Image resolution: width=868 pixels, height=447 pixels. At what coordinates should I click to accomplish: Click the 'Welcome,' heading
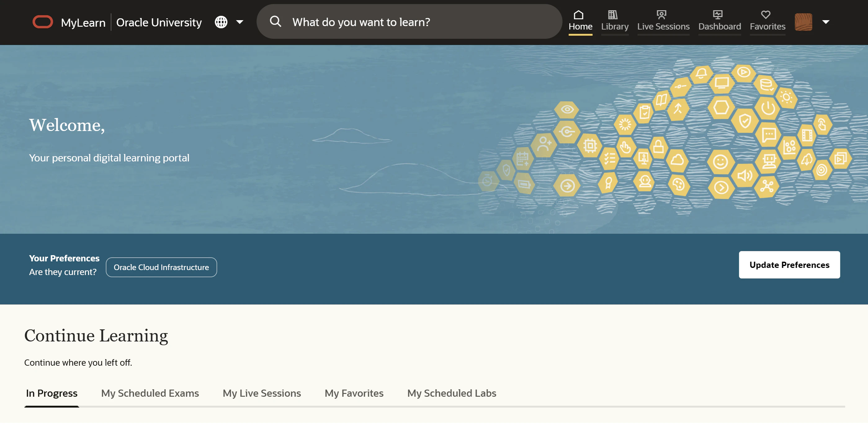pyautogui.click(x=67, y=125)
